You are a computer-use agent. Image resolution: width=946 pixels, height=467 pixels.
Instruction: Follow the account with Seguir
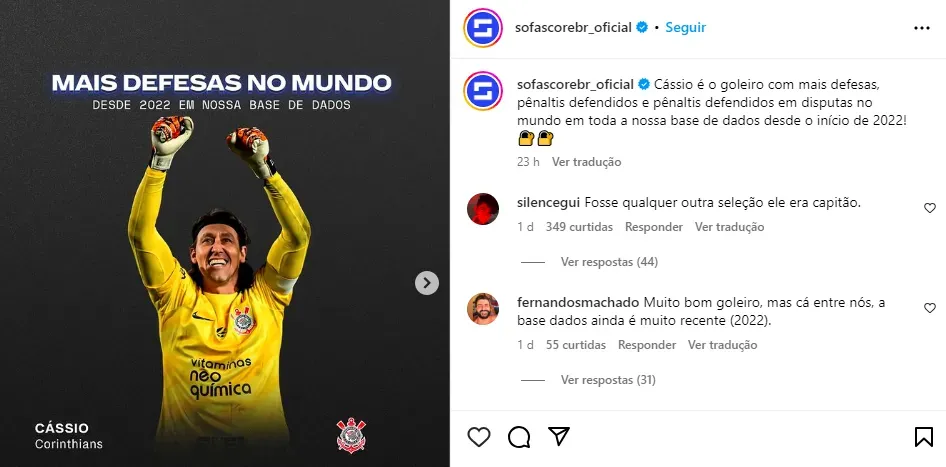(x=685, y=27)
